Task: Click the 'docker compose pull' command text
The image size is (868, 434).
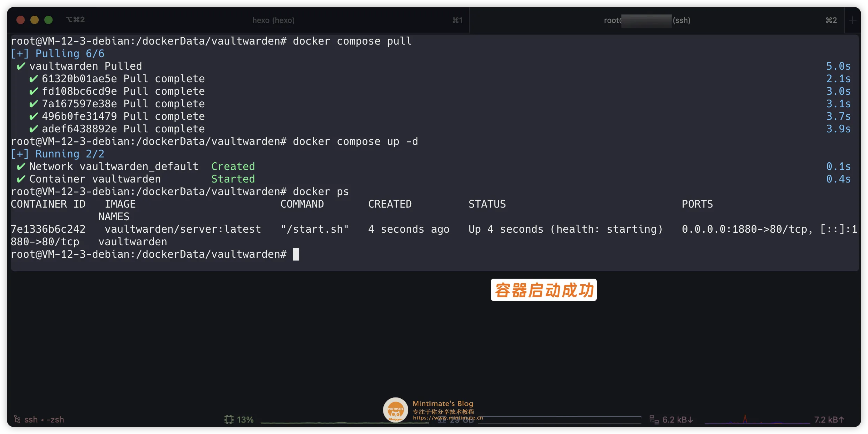Action: pos(352,41)
